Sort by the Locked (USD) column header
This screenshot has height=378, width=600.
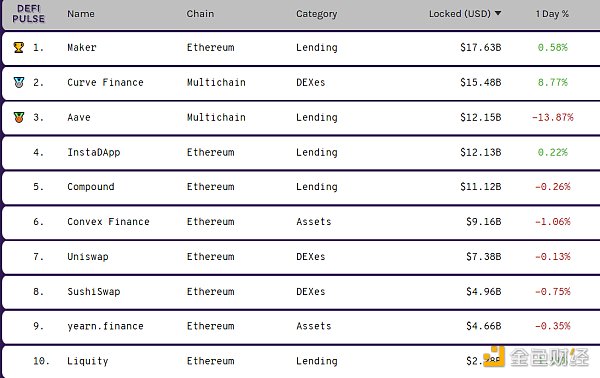(460, 14)
